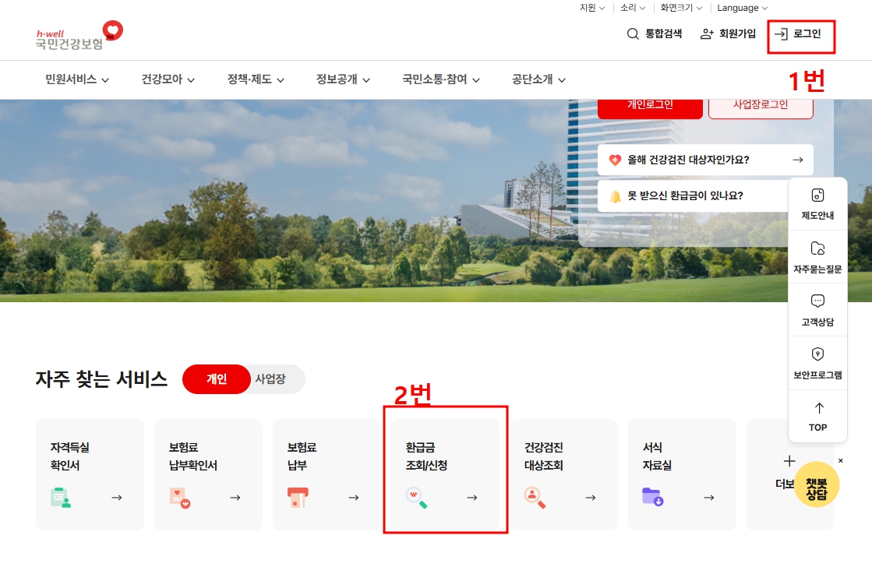Click the plus icon for 더보기
This screenshot has width=872, height=588.
pos(789,461)
